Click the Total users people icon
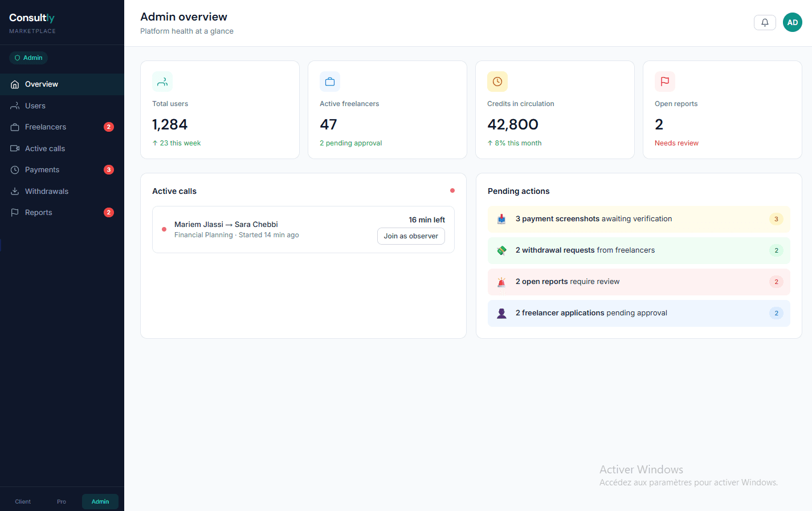Screen dimensions: 812x511 pyautogui.click(x=162, y=82)
